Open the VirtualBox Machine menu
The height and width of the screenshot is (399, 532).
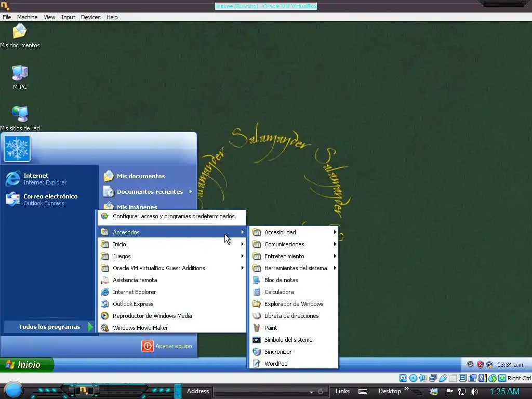27,17
